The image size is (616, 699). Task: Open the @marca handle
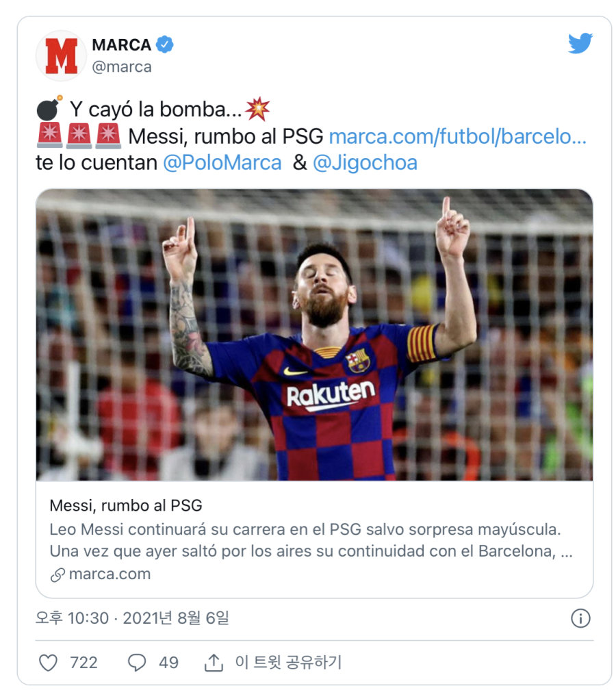click(x=121, y=66)
